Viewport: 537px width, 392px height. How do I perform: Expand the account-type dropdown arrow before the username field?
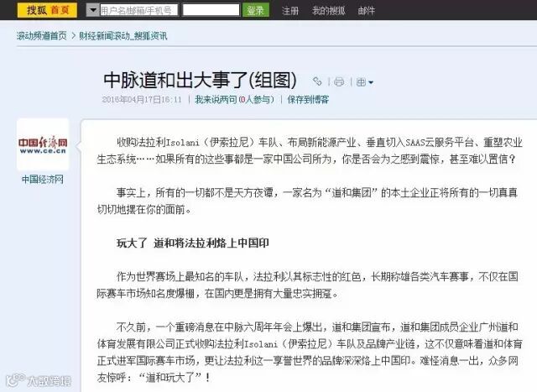click(92, 10)
